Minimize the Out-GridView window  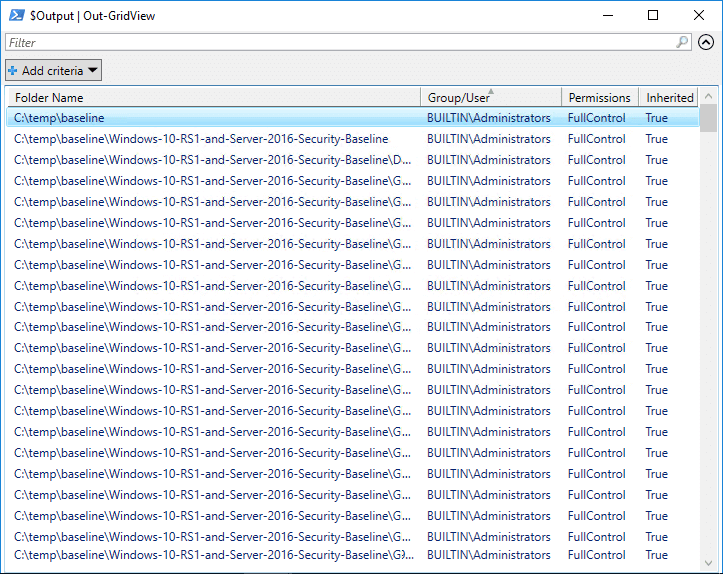coord(608,15)
